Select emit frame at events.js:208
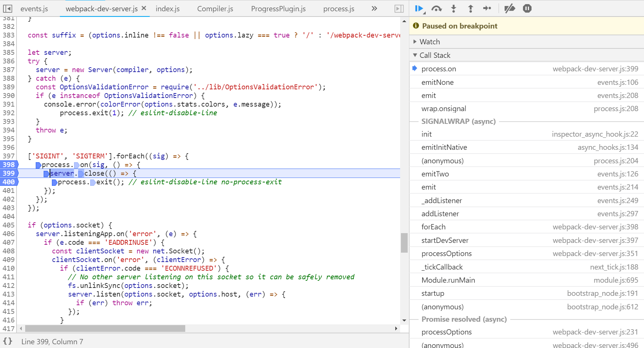This screenshot has height=348, width=644. (526, 95)
